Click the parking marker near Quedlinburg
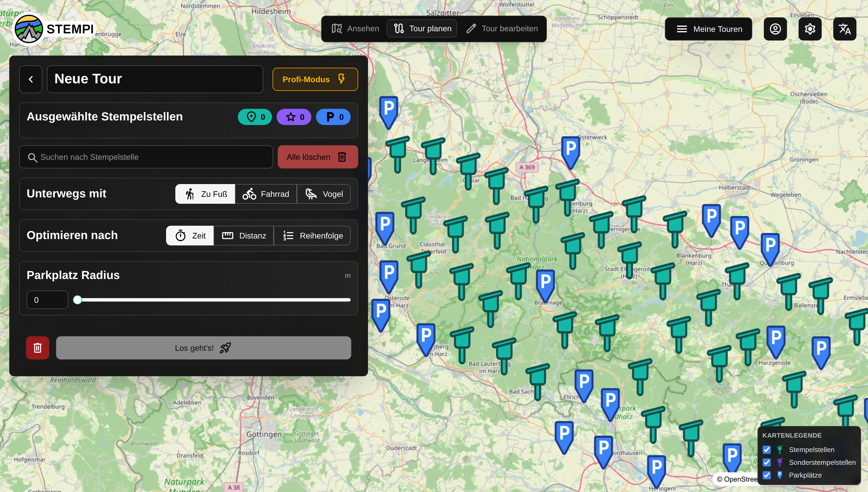The image size is (868, 492). (770, 249)
